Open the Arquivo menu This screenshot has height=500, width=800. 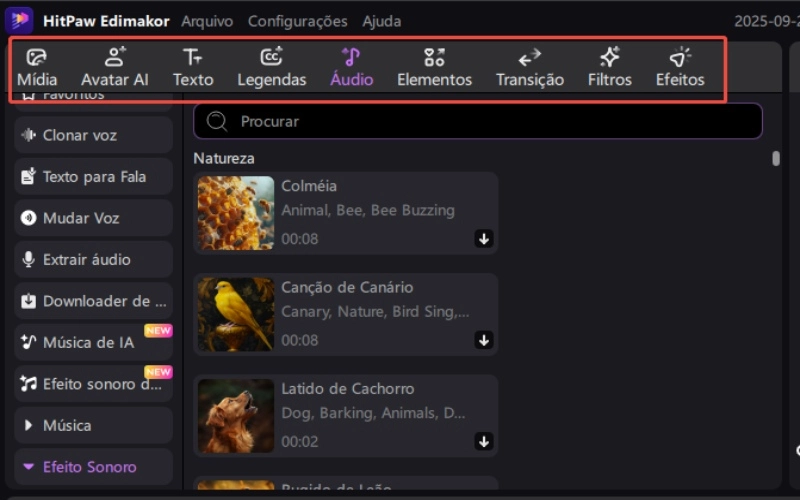[207, 21]
